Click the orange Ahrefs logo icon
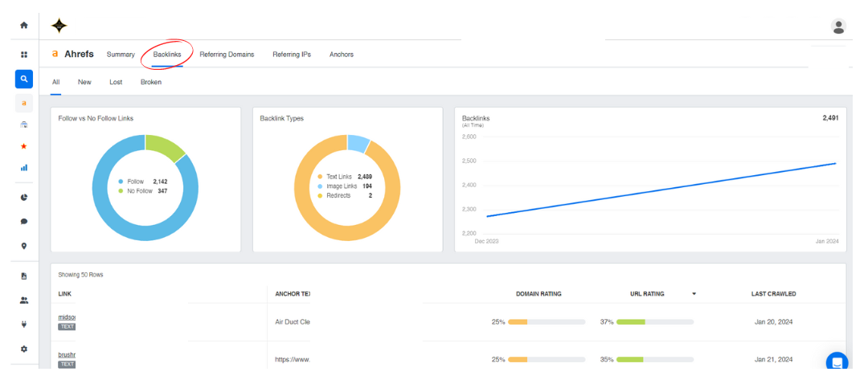 [55, 54]
